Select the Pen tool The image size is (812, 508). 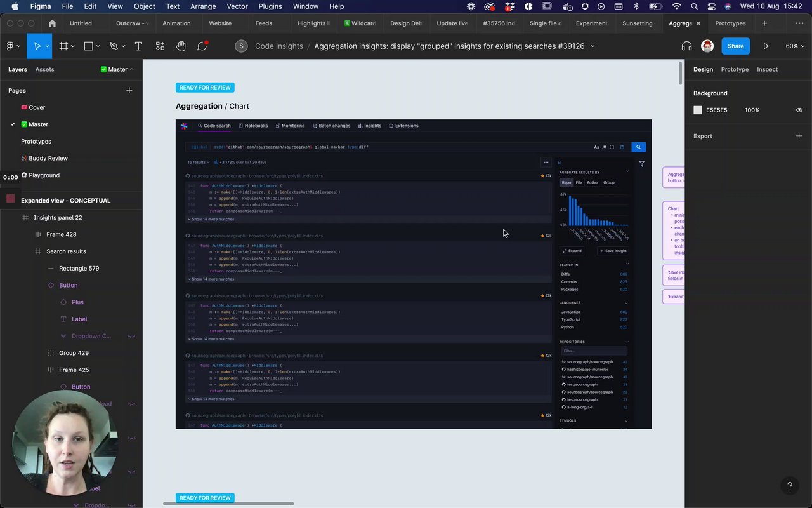114,46
